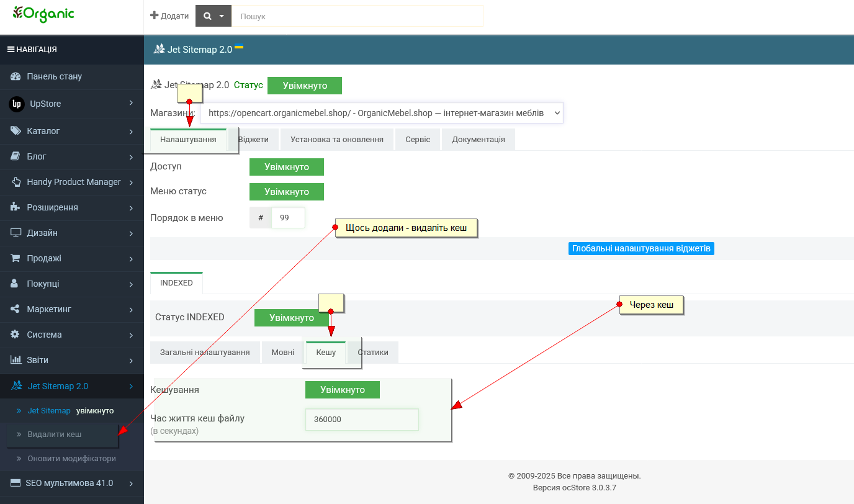Expand the UpStore menu
Screen dimensions: 854x504
pos(131,103)
